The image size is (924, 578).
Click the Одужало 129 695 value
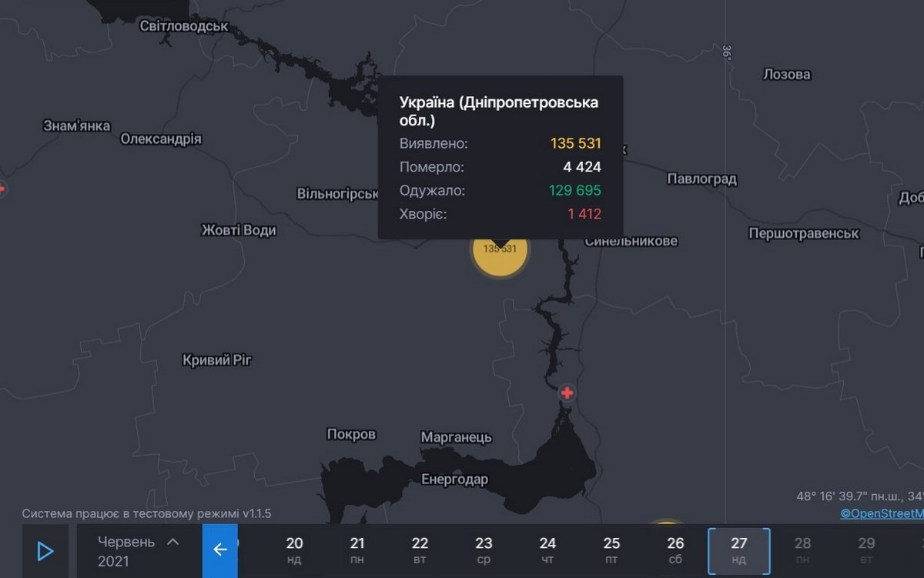pyautogui.click(x=575, y=190)
